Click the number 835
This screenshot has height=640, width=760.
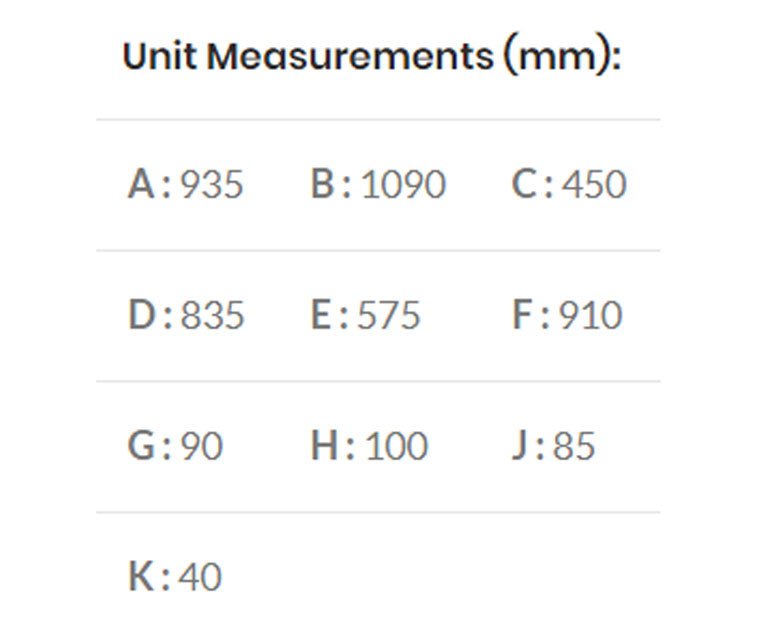click(x=212, y=316)
